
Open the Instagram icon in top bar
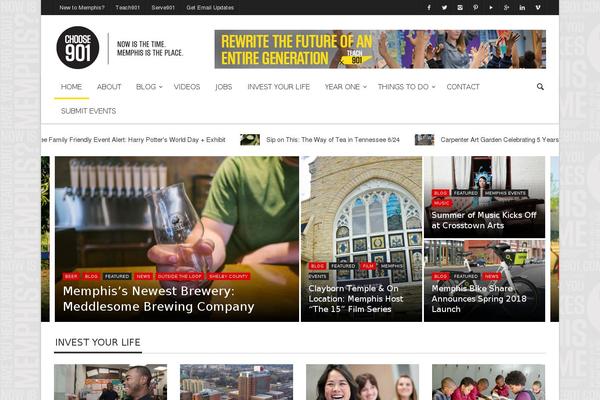click(460, 8)
